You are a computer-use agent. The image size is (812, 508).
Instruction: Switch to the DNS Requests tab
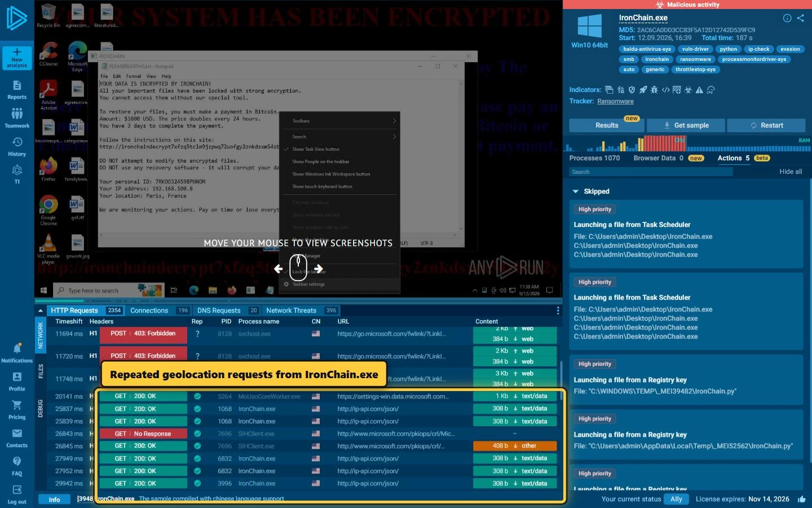[x=219, y=310]
